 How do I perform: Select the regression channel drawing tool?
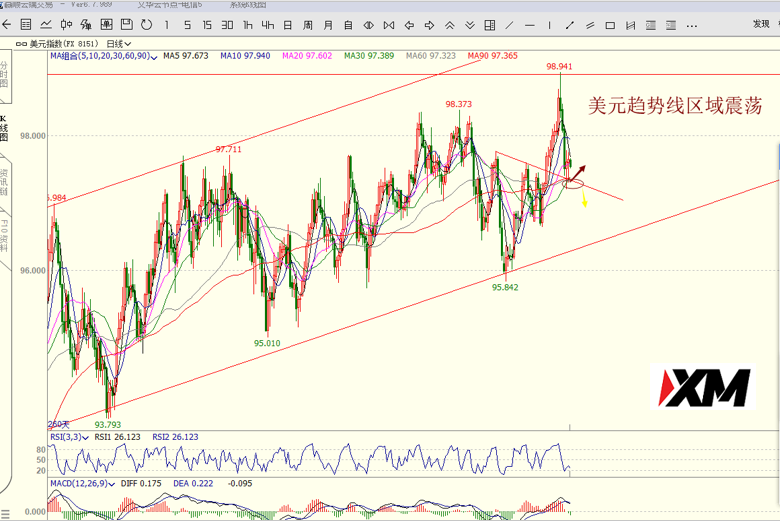pyautogui.click(x=631, y=25)
